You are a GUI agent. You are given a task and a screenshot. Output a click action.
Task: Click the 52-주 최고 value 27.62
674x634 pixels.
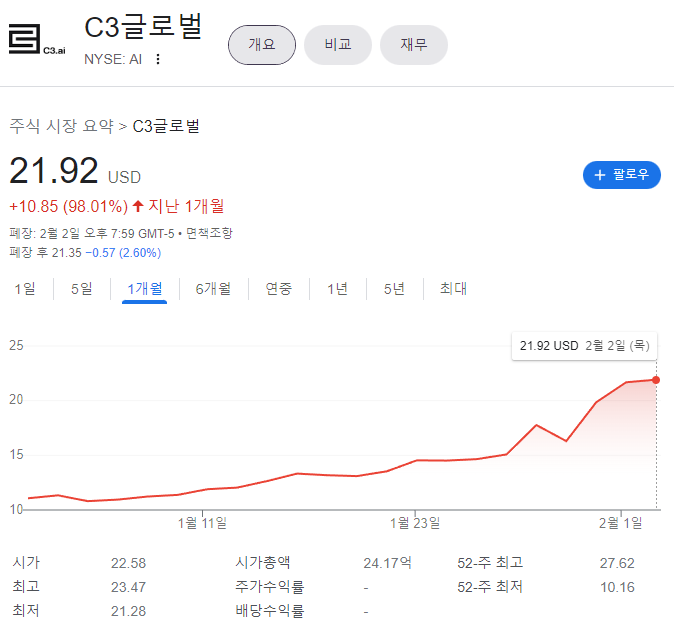(x=617, y=563)
